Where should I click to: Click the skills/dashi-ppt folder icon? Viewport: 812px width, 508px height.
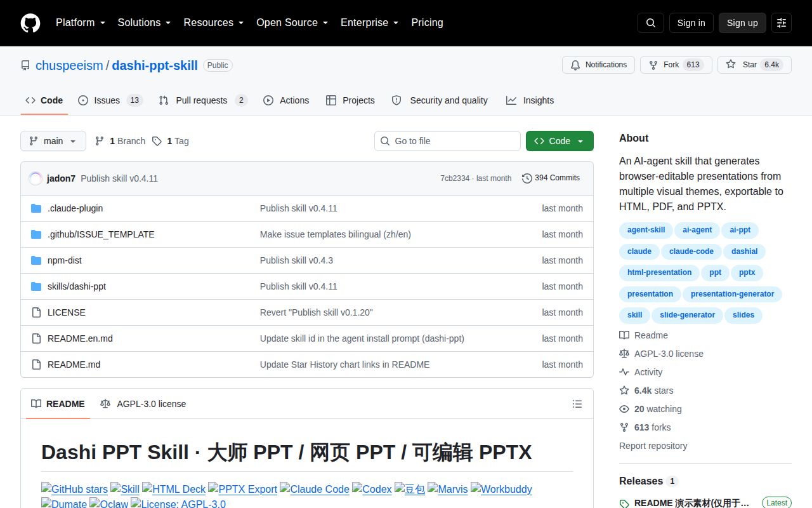(x=36, y=286)
